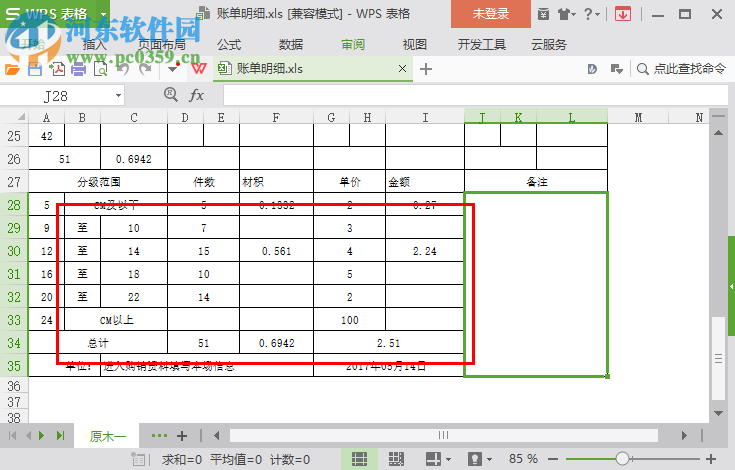Click the zoom slider handle
Viewport: 735px width, 470px height.
click(622, 459)
